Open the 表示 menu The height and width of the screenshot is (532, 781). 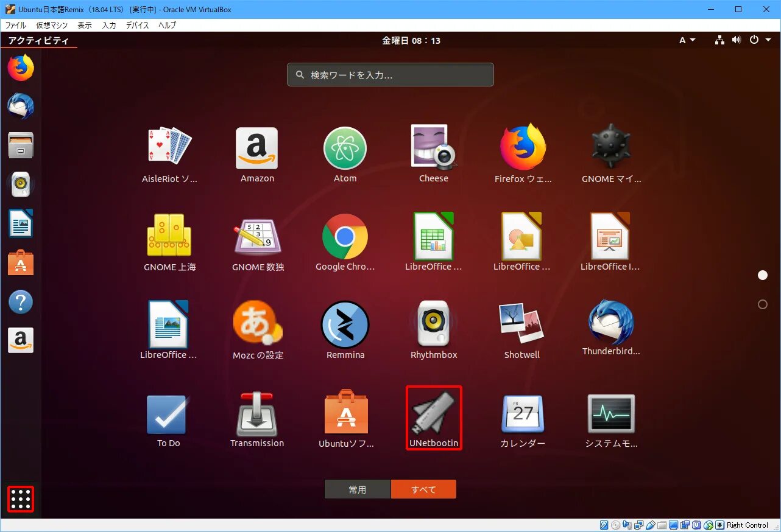click(85, 26)
